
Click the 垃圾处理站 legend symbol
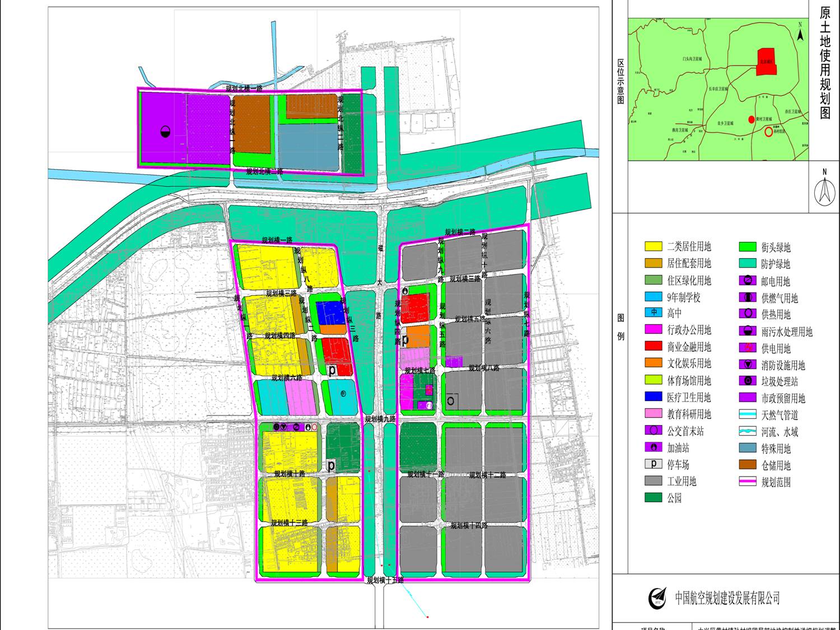tap(748, 381)
